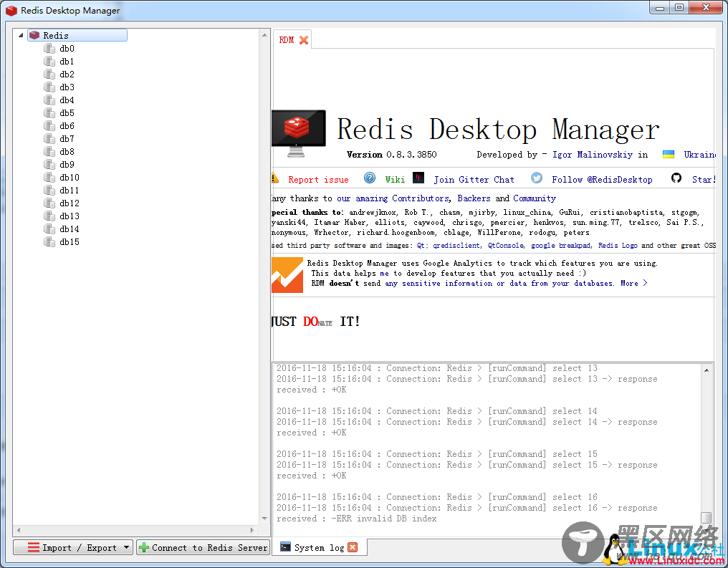This screenshot has height=568, width=728.
Task: Open the Redis Logo link
Action: point(618,246)
